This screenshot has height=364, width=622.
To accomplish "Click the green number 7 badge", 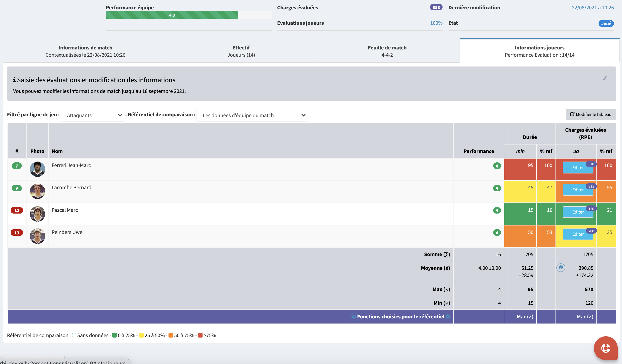I will tap(17, 166).
